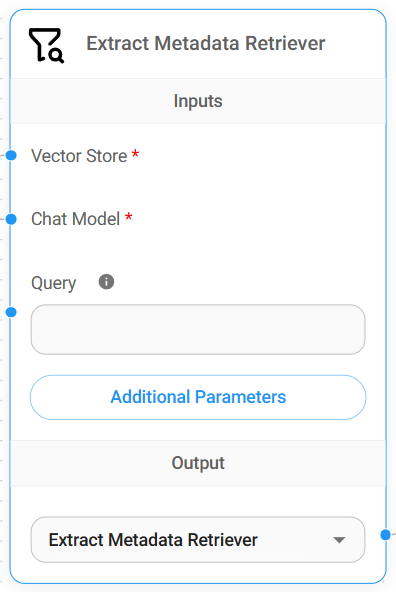Select the node title Extract Metadata Retriever
Viewport: 396px width, 592px height.
[x=206, y=43]
